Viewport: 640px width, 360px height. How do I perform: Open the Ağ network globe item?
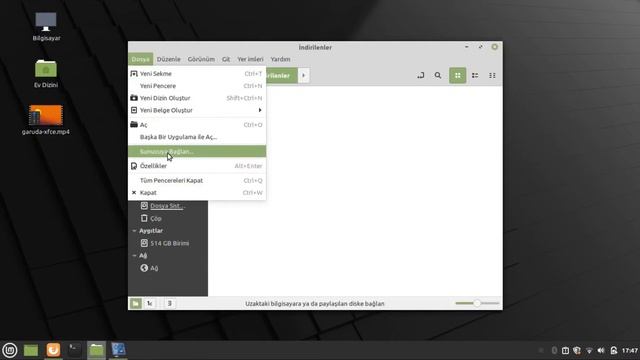[149, 268]
